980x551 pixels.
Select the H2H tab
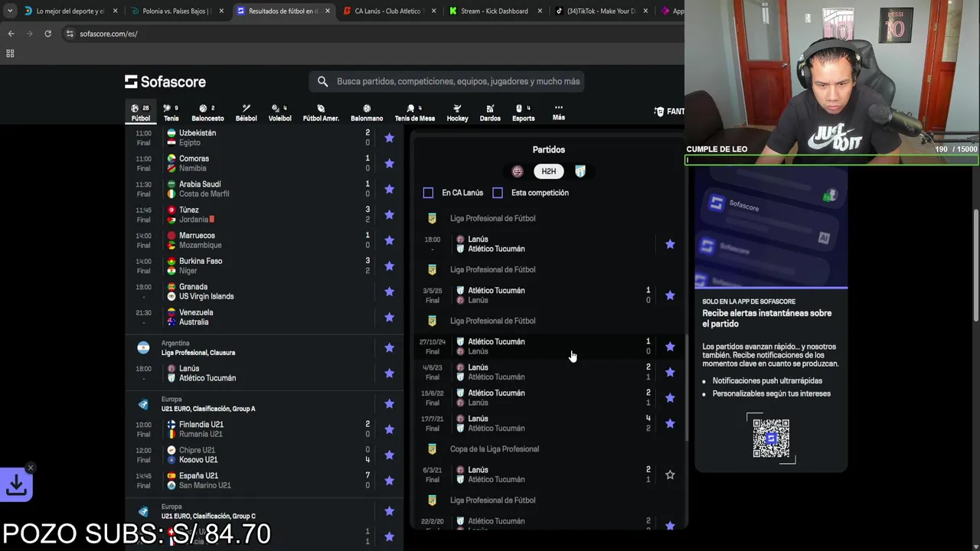click(549, 171)
